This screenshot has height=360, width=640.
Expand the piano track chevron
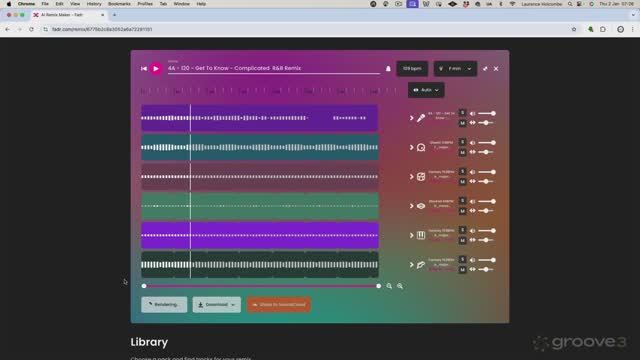[411, 236]
